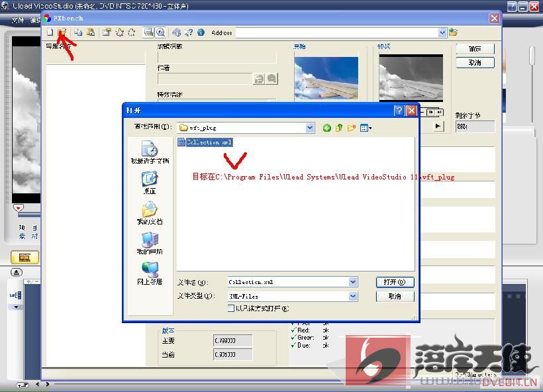Open the 文件 menu in VideoStudio
The image size is (543, 392).
(x=18, y=21)
